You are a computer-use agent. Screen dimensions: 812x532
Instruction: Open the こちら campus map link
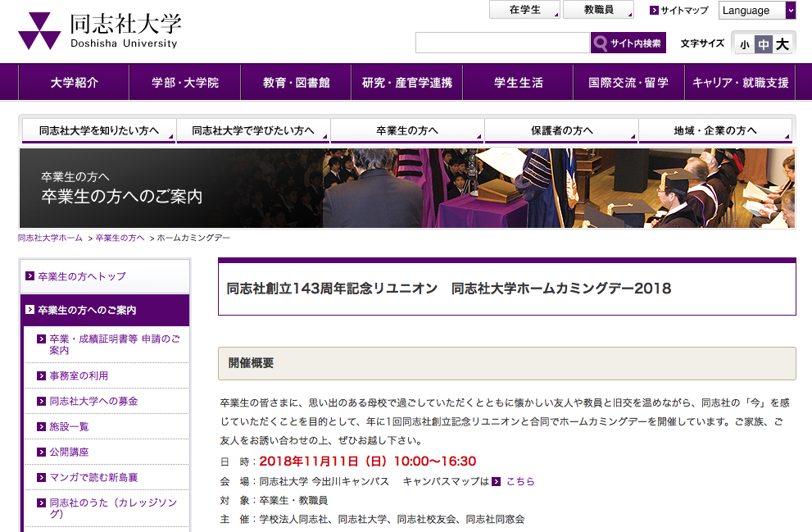coord(520,482)
